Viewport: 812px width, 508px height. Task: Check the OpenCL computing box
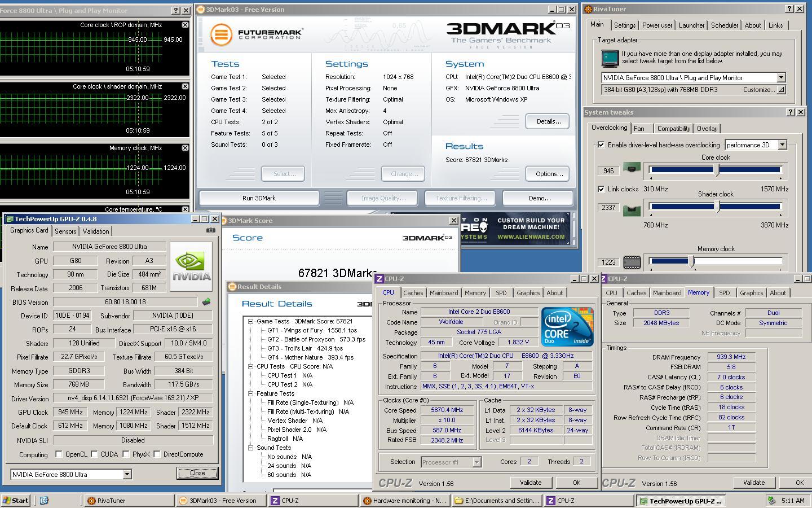tap(59, 454)
